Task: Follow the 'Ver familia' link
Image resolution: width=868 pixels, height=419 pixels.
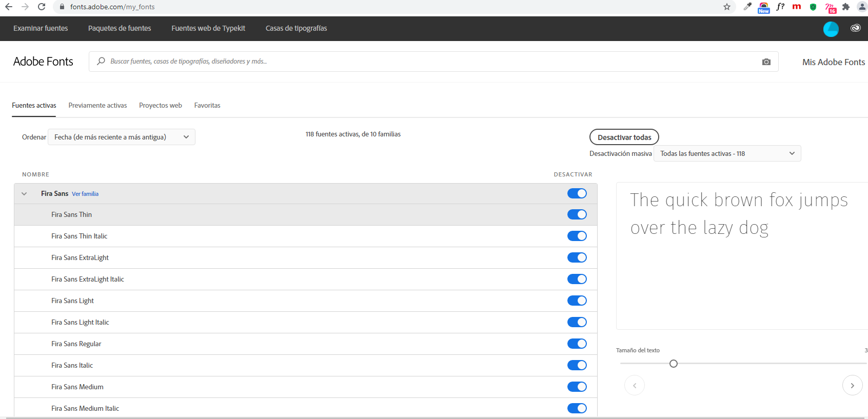Action: [x=85, y=194]
